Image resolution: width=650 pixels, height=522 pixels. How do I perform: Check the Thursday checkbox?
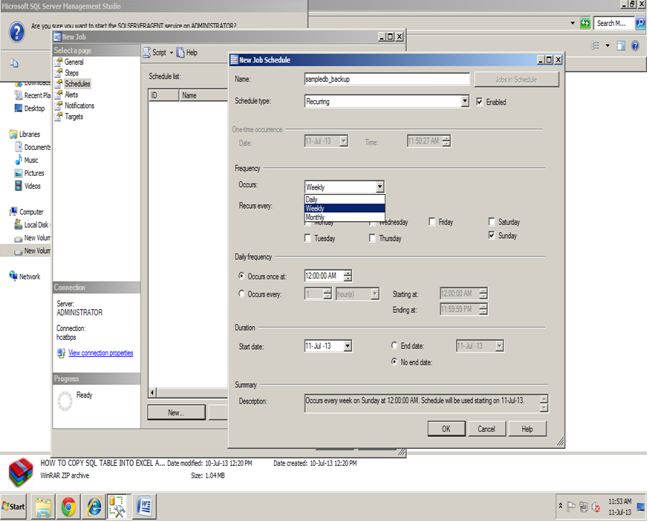point(372,238)
